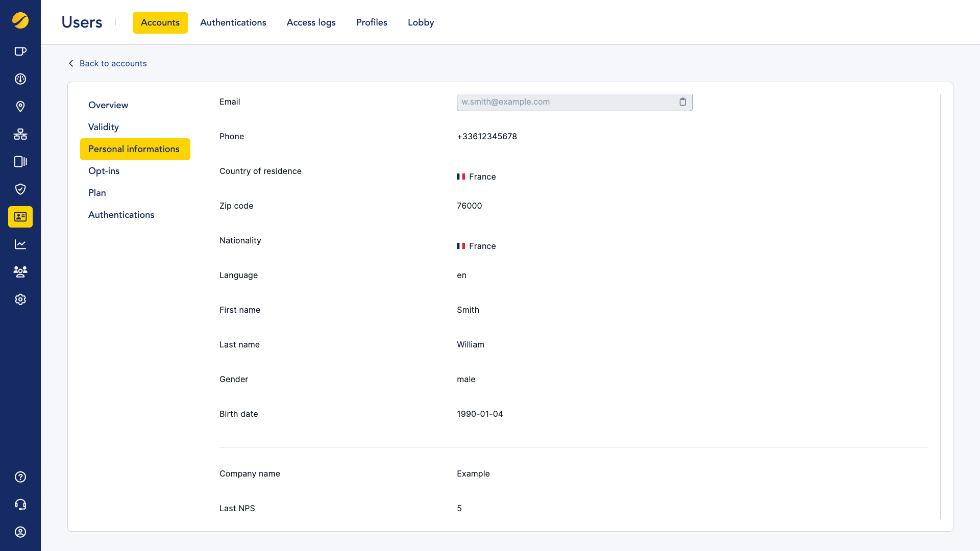
Task: Select the highlighted user card icon
Action: tap(20, 217)
